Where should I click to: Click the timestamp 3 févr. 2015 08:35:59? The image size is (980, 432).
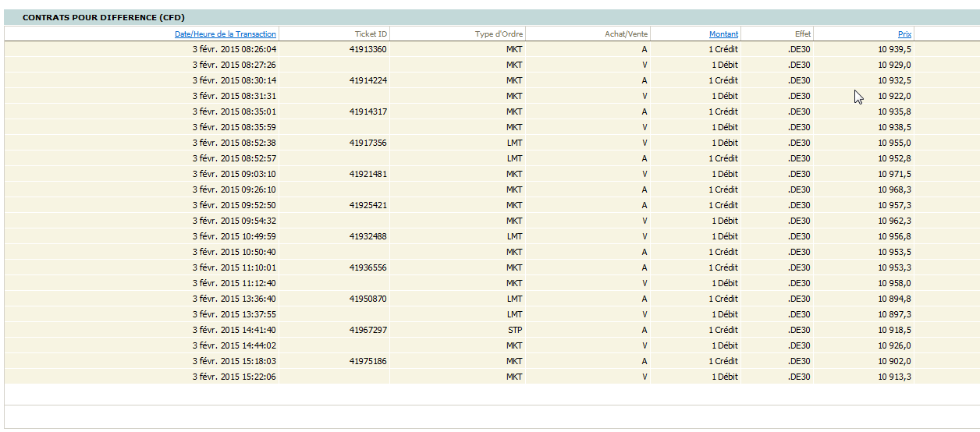234,127
